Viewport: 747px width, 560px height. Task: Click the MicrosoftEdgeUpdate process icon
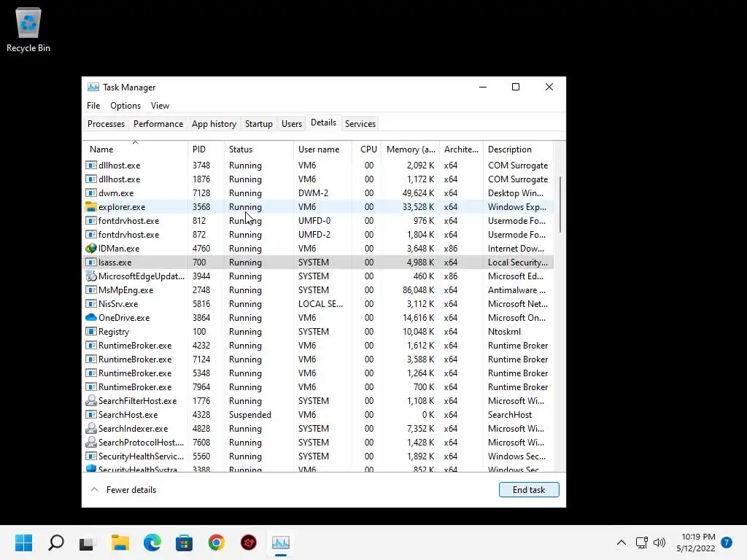pos(91,276)
